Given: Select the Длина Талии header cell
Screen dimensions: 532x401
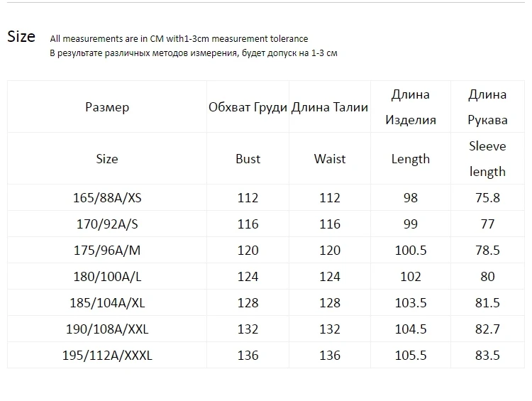Looking at the screenshot, I should pyautogui.click(x=329, y=107).
